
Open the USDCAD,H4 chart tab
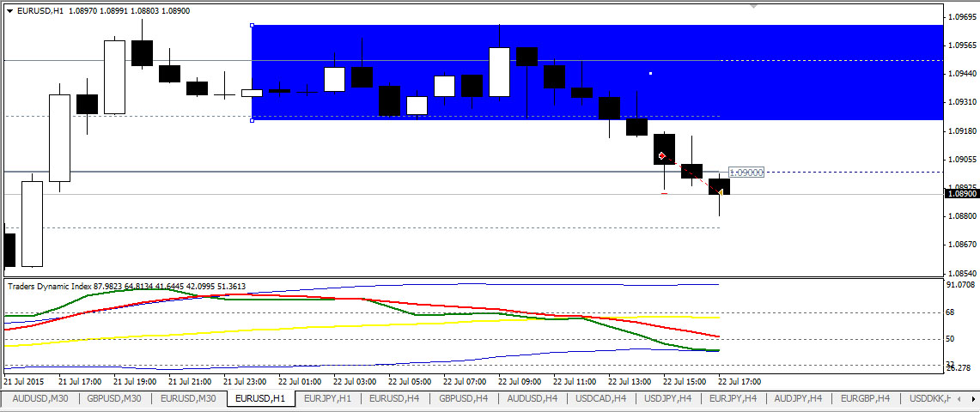point(600,398)
